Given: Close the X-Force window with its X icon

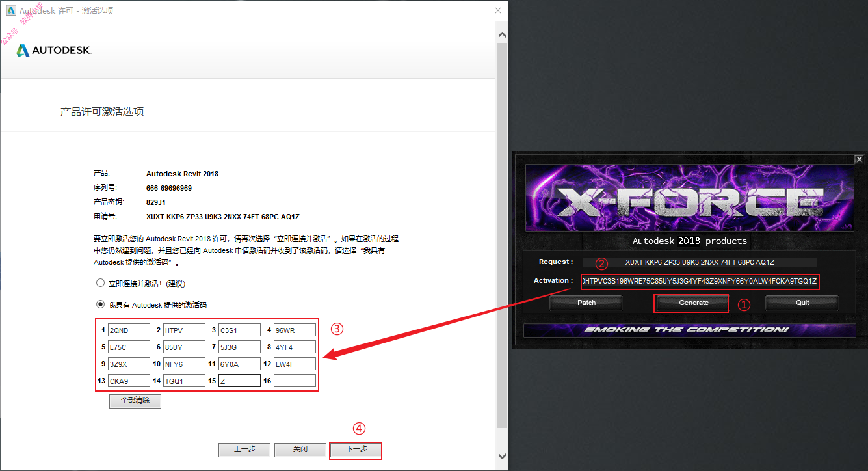Looking at the screenshot, I should pyautogui.click(x=859, y=159).
